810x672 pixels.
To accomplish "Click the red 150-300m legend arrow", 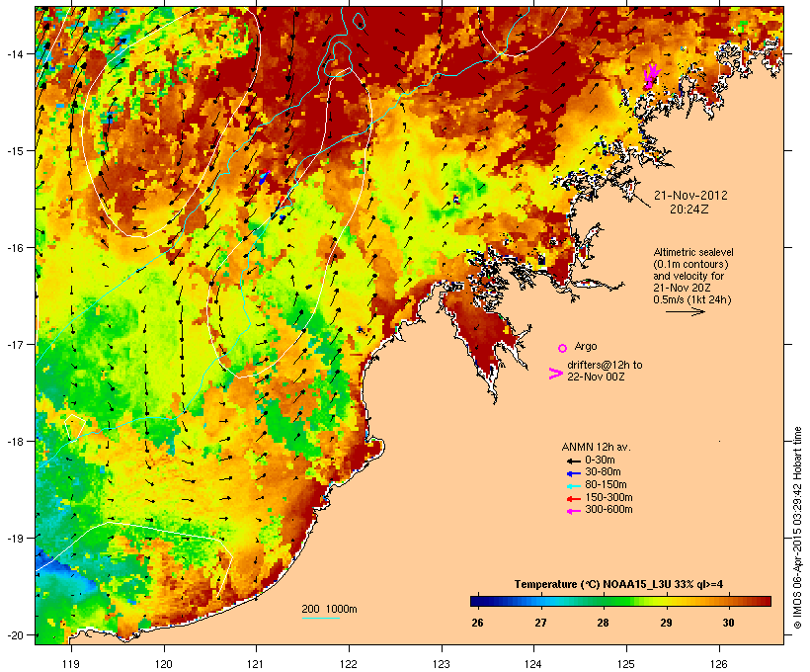I will (573, 498).
